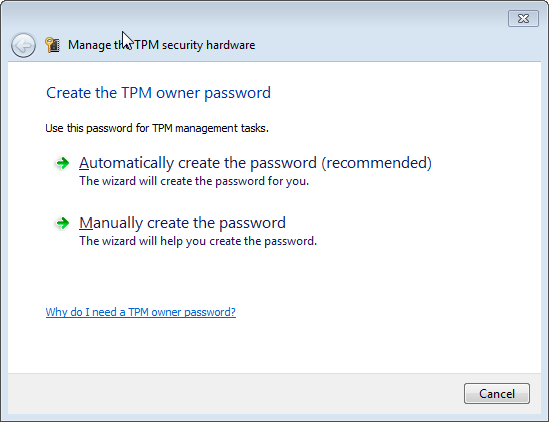The image size is (549, 422).
Task: Click the TPM key and chip icon
Action: click(x=53, y=45)
